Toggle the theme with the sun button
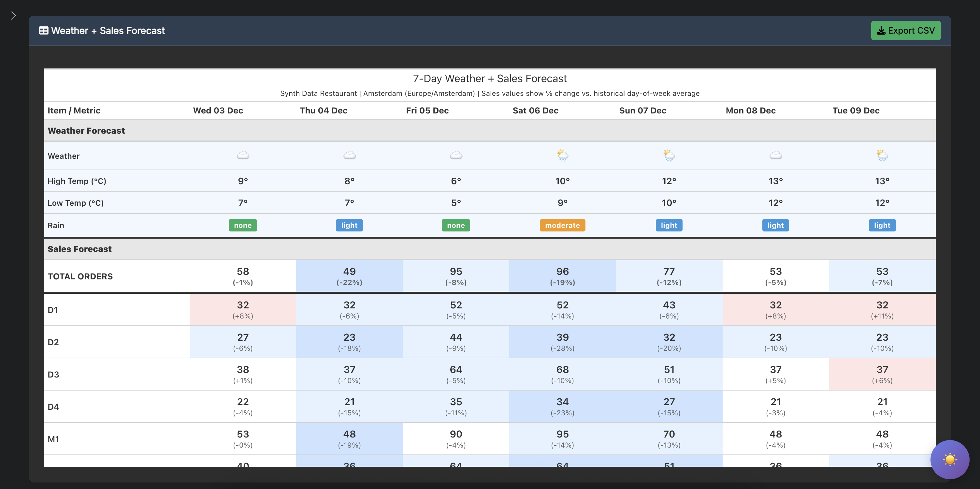The image size is (980, 489). [950, 459]
